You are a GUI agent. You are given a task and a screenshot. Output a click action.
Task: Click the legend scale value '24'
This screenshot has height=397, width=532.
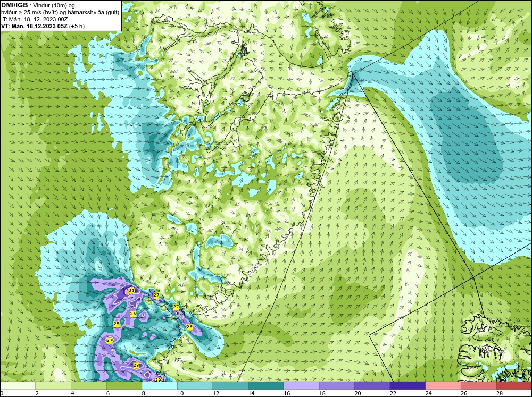coord(428,393)
